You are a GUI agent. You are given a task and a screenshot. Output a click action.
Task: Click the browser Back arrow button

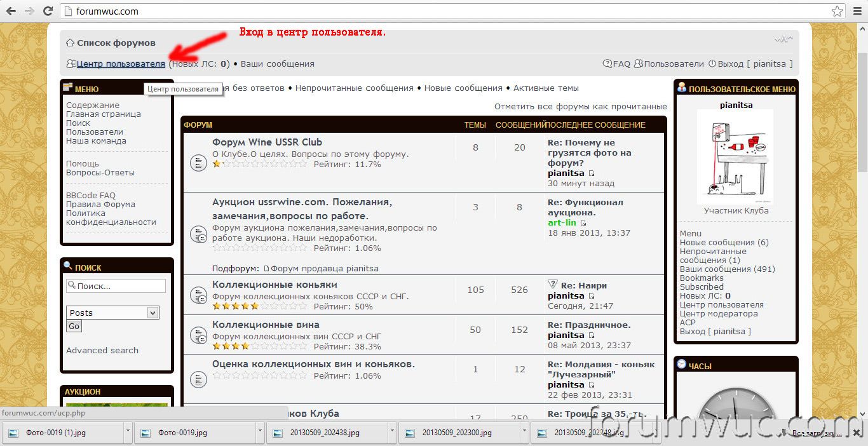point(11,11)
